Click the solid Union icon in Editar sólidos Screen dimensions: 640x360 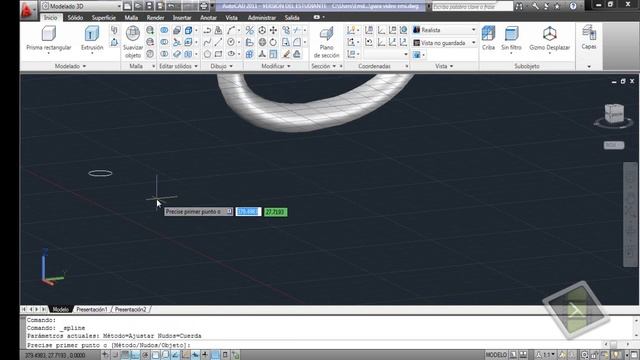pos(164,30)
